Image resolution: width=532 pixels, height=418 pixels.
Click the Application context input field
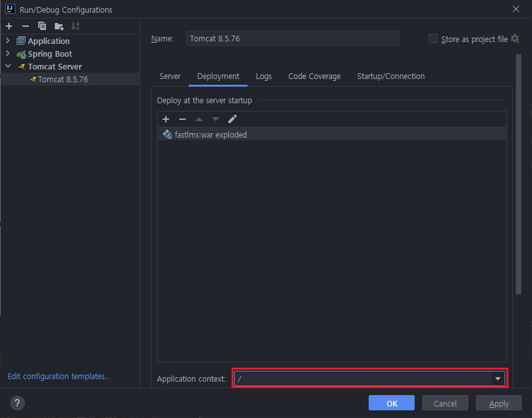pyautogui.click(x=362, y=378)
